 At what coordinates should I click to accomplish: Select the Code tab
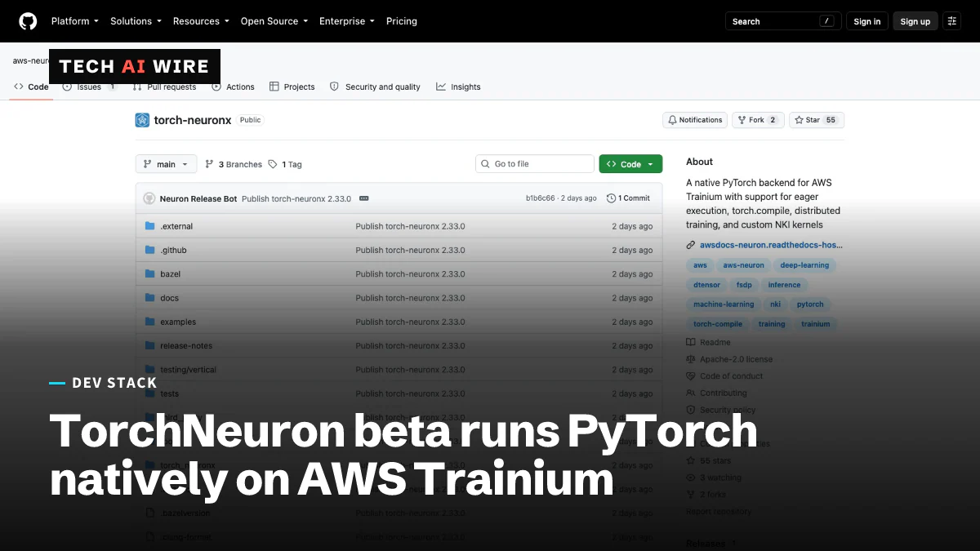pos(31,87)
